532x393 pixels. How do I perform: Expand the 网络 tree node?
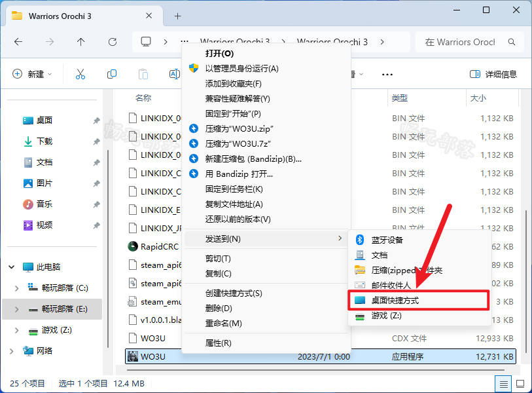12,351
